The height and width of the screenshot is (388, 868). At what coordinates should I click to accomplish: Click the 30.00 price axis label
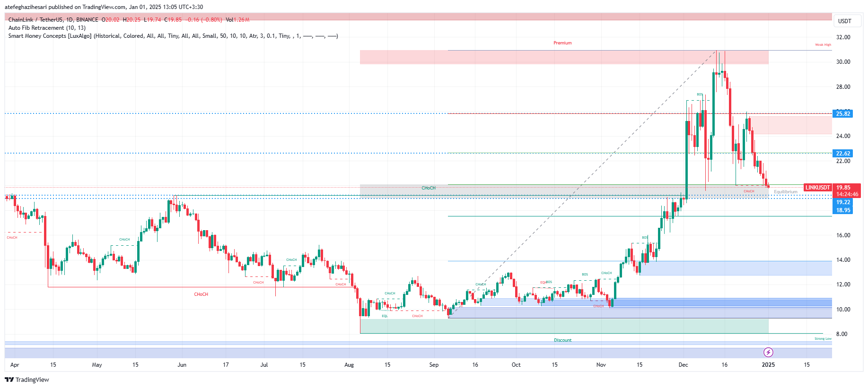843,62
